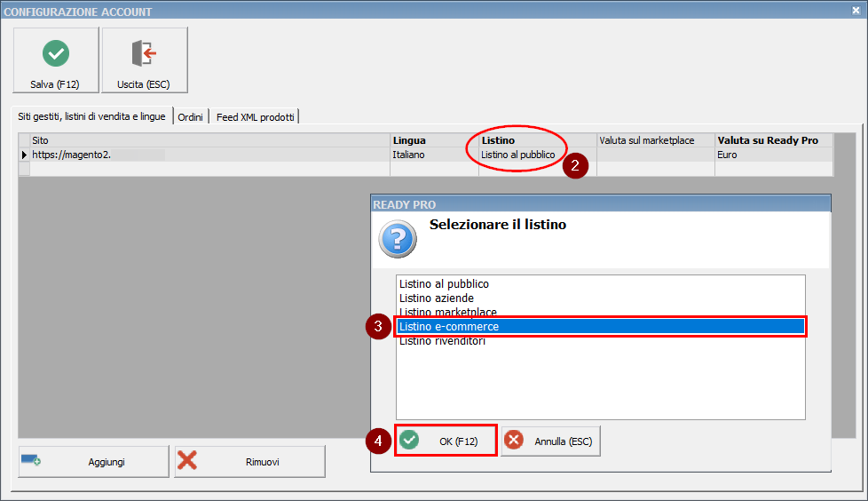
Task: Pick the Listino e-commerce entry
Action: pos(449,327)
